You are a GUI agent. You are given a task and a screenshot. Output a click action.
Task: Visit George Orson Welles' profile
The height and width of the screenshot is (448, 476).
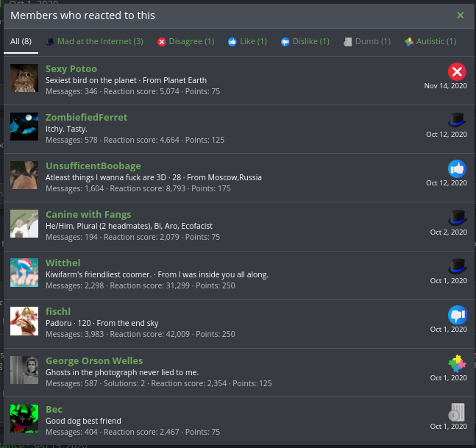(94, 360)
